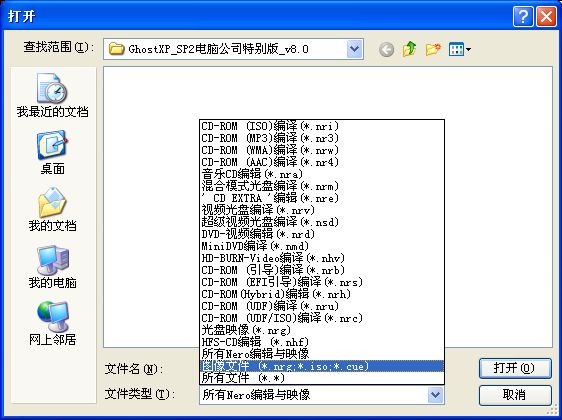The width and height of the screenshot is (562, 420).
Task: Select 光盘映像 (*.nrg) file type
Action: 322,330
